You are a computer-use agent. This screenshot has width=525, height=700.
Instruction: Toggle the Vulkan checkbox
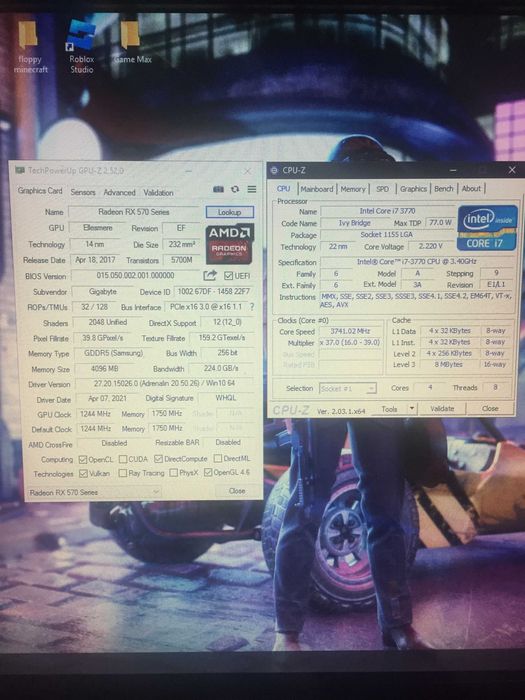coord(83,474)
